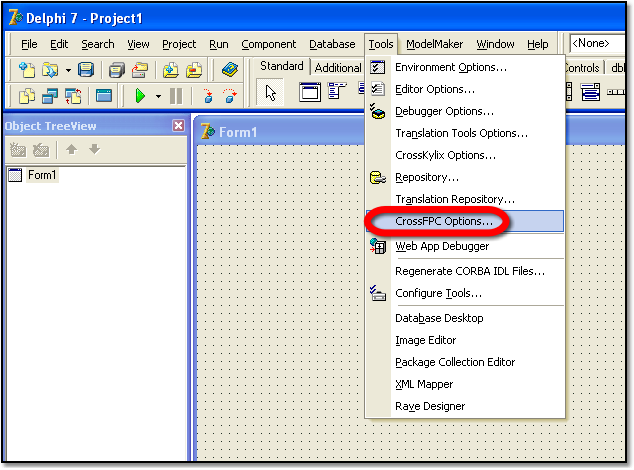Click the Pause toolbar icon
634x470 pixels.
tap(176, 96)
